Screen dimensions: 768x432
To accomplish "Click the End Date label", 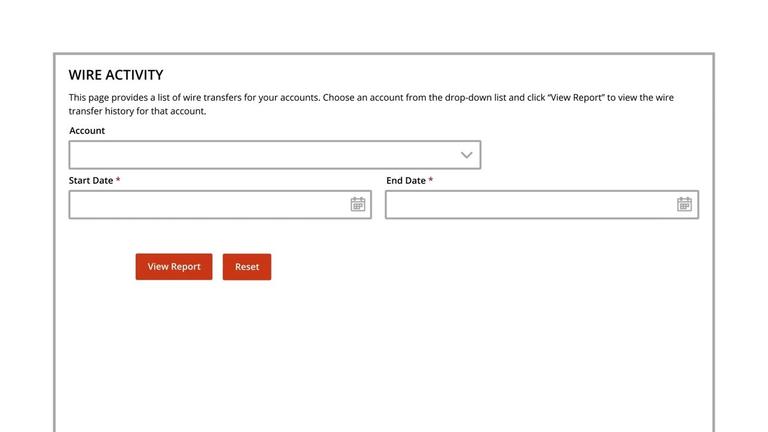I will [x=406, y=181].
